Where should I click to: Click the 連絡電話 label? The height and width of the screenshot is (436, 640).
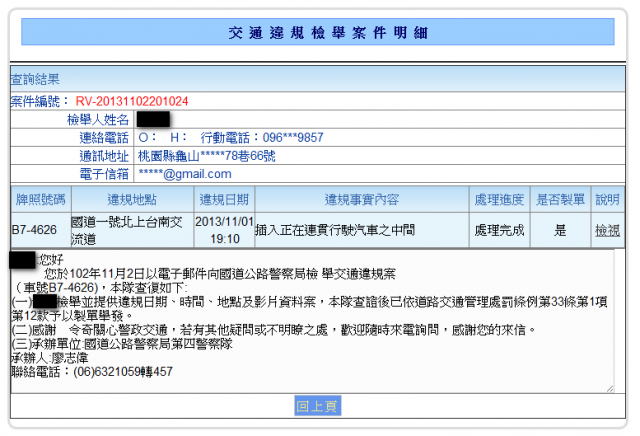tap(104, 138)
